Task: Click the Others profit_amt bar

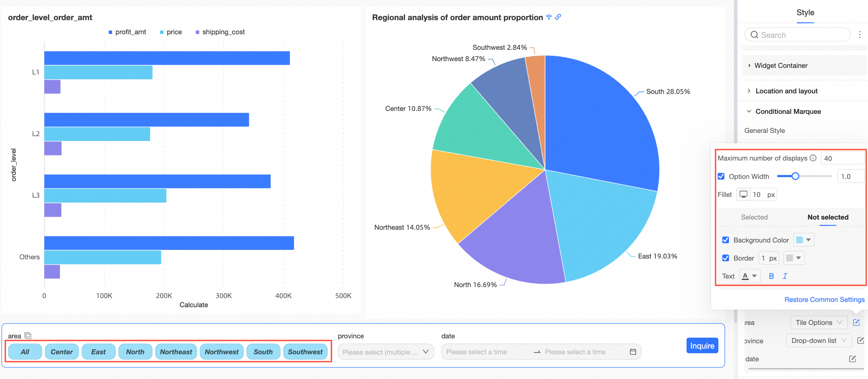Action: pyautogui.click(x=169, y=243)
